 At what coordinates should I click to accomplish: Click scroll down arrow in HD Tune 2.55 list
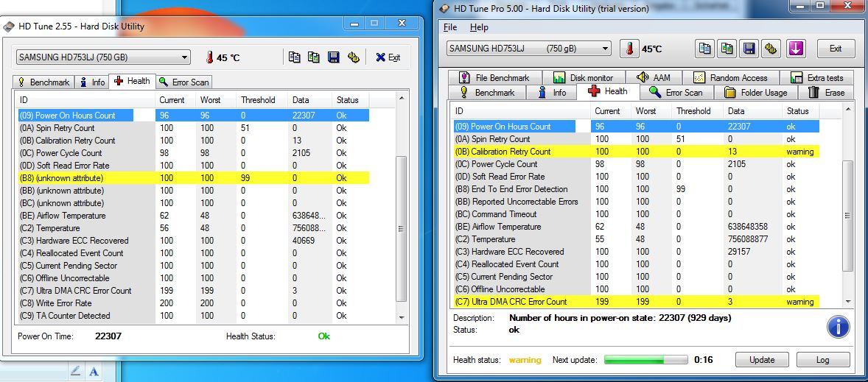402,318
